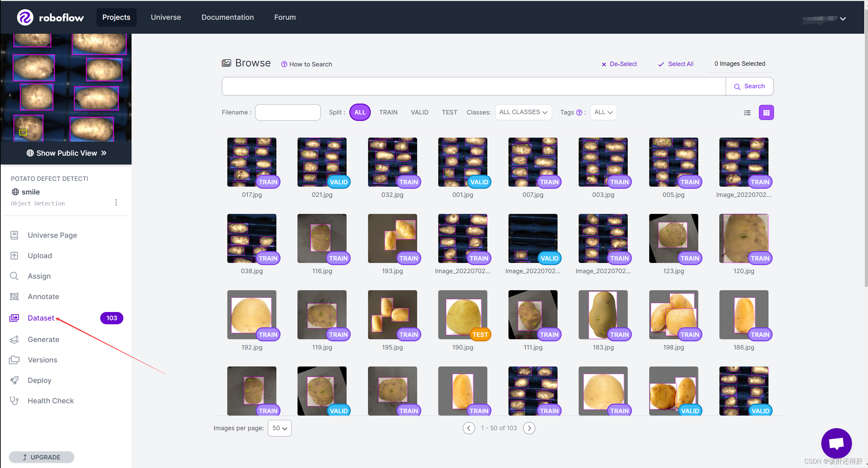Open the chat support bubble
Screen dimensions: 868x468
[x=836, y=443]
